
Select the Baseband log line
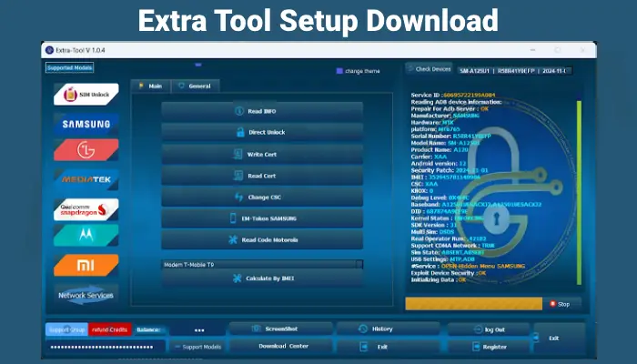[476, 205]
